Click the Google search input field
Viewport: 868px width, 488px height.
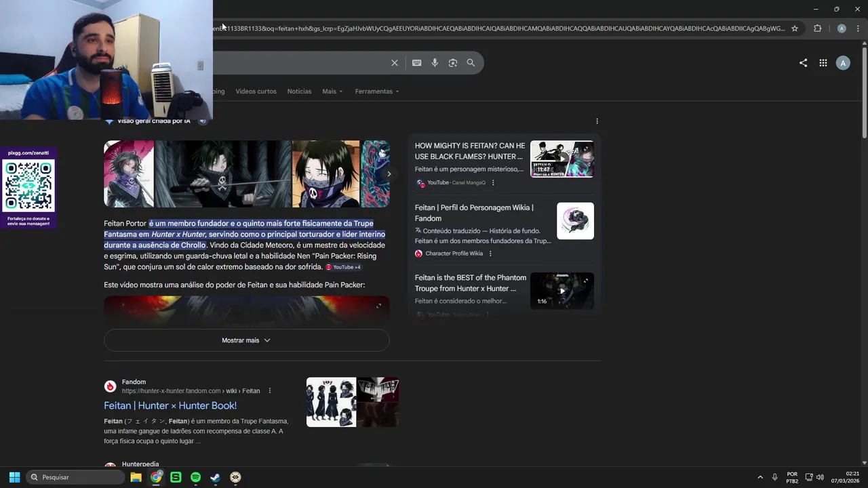tap(298, 63)
